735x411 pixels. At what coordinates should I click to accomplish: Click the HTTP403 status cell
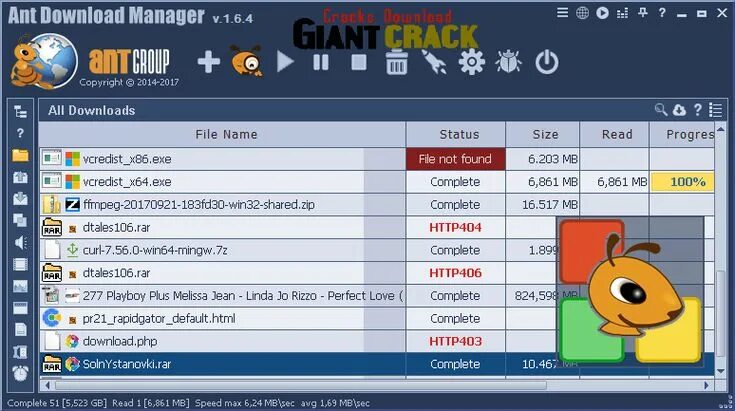pos(456,341)
